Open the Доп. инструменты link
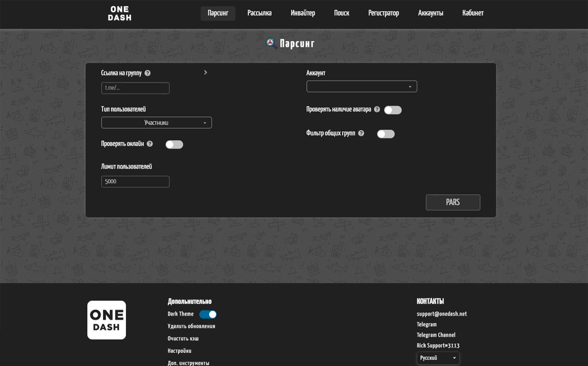Screen dimensions: 588x366 tap(188, 363)
